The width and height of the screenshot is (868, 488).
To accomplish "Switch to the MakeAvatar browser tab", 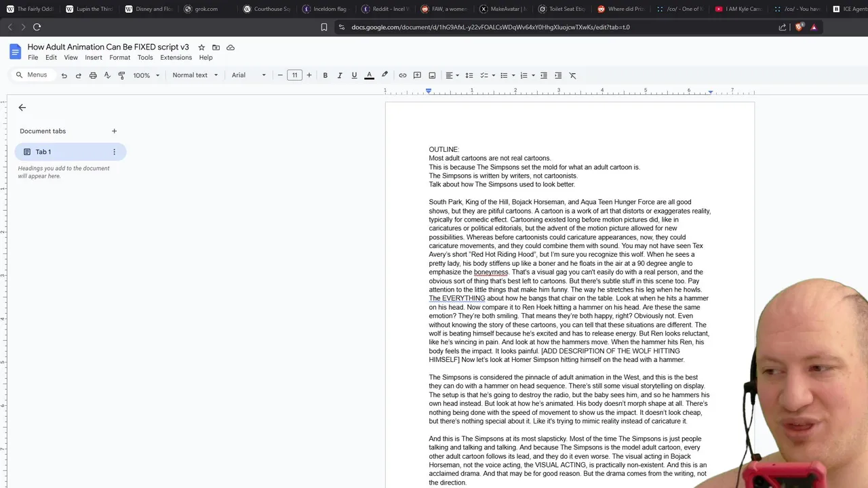I will pyautogui.click(x=502, y=9).
